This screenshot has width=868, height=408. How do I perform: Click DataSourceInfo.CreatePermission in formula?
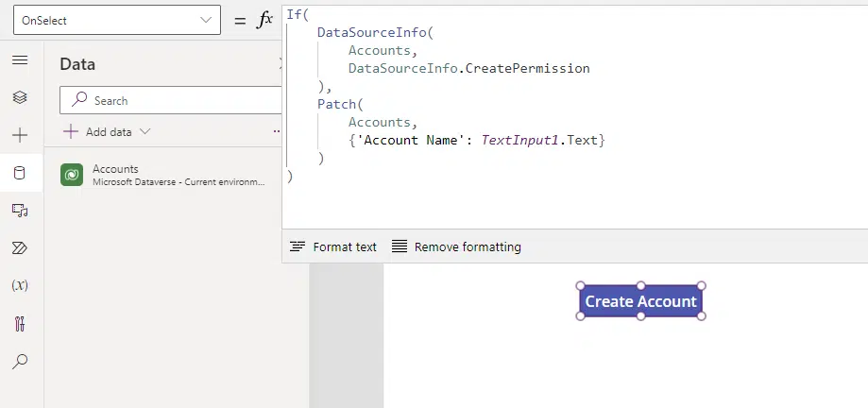468,69
